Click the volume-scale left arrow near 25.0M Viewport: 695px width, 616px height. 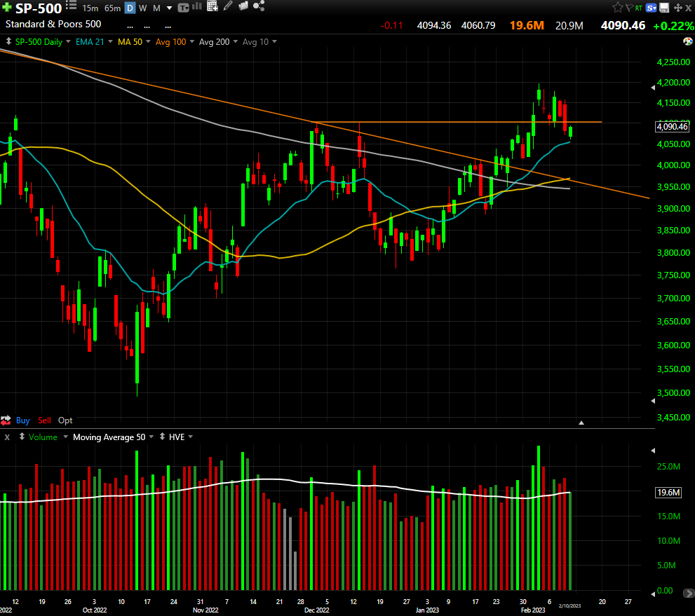tap(653, 451)
